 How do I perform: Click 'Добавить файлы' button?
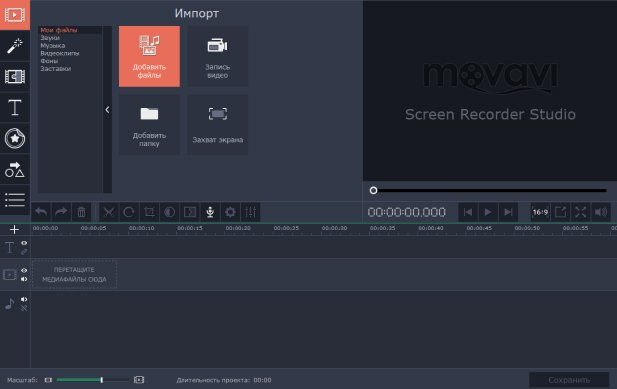[150, 56]
